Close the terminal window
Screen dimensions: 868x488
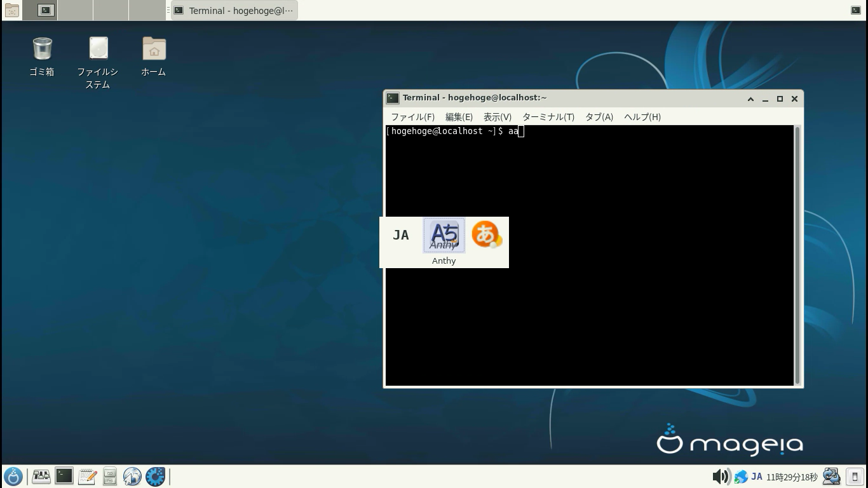coord(794,98)
